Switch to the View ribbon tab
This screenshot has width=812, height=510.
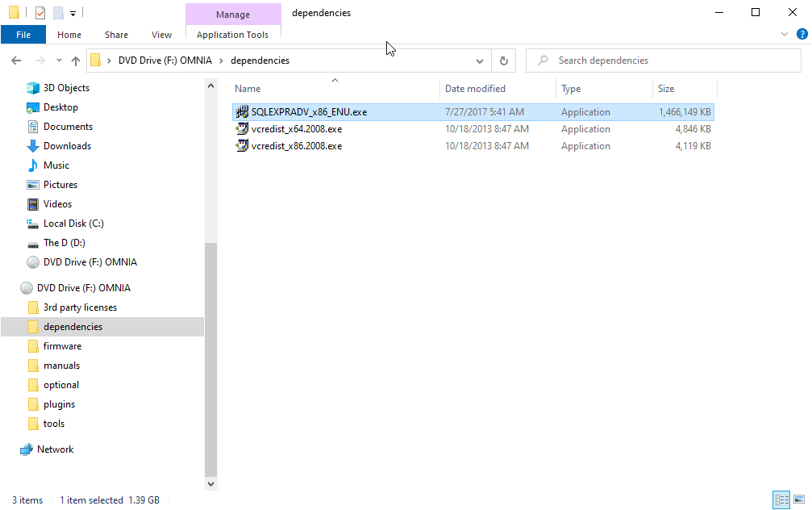161,35
